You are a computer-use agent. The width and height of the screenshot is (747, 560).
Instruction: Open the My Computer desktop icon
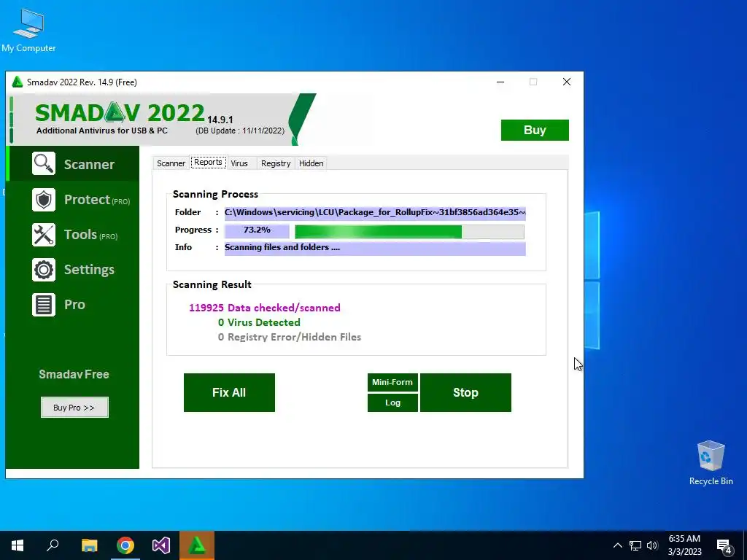point(28,30)
